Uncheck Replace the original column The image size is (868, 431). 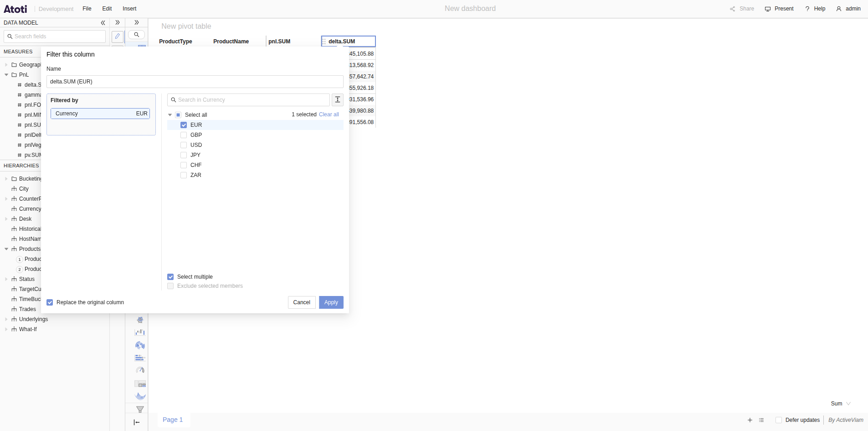pyautogui.click(x=50, y=302)
